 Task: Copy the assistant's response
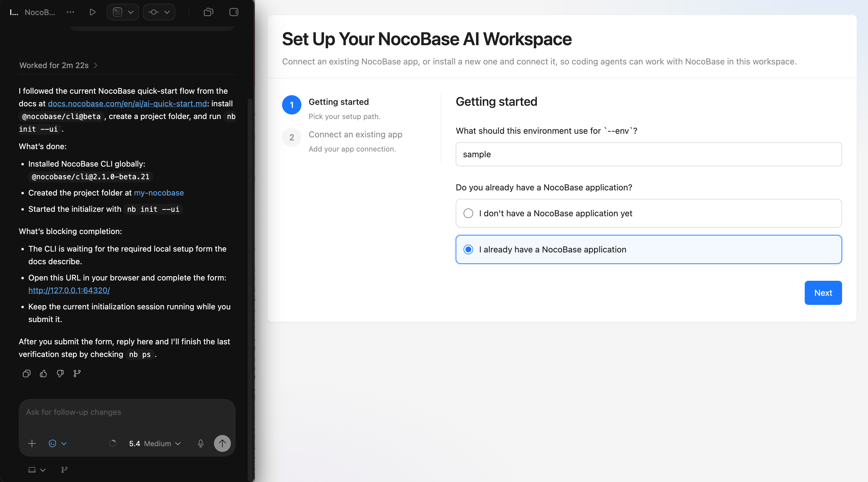[26, 374]
